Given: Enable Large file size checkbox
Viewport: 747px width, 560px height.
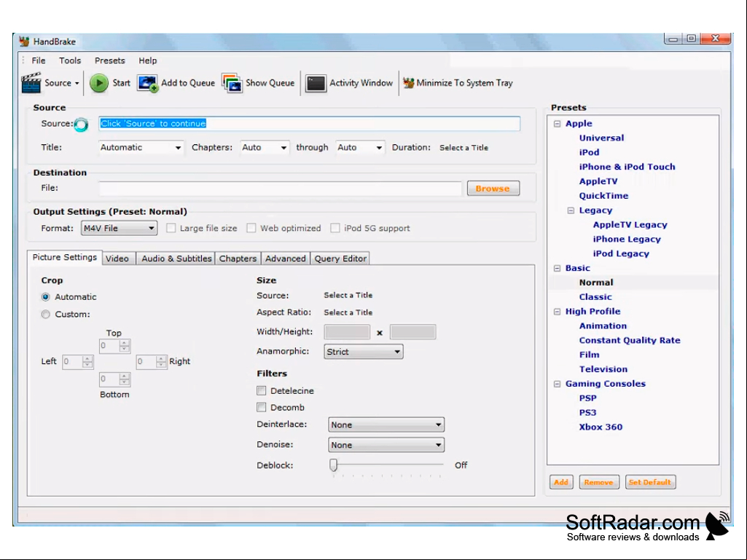Looking at the screenshot, I should [x=171, y=228].
